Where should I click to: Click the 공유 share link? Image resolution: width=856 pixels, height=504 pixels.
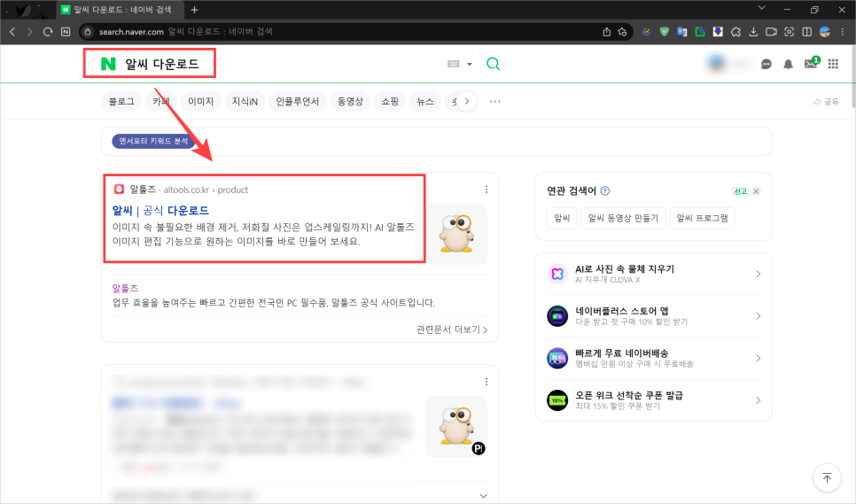pos(826,102)
